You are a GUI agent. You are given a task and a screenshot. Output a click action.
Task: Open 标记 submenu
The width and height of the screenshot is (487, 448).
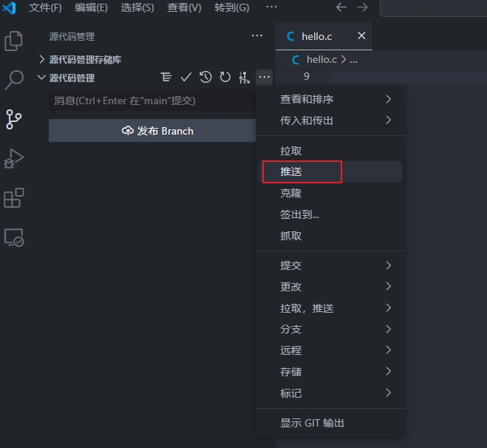click(x=330, y=393)
